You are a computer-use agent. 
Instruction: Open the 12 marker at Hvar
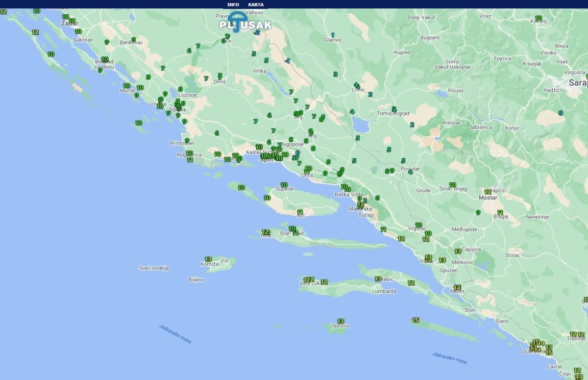click(266, 232)
